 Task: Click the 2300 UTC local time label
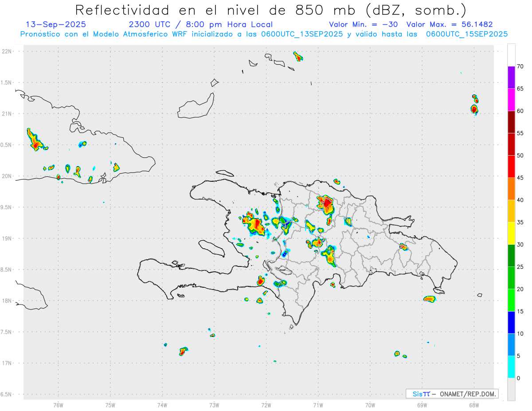click(200, 24)
